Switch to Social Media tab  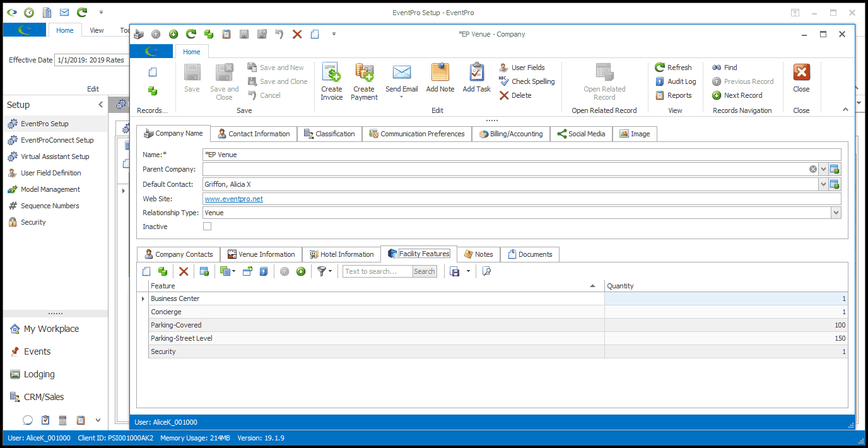click(x=581, y=134)
